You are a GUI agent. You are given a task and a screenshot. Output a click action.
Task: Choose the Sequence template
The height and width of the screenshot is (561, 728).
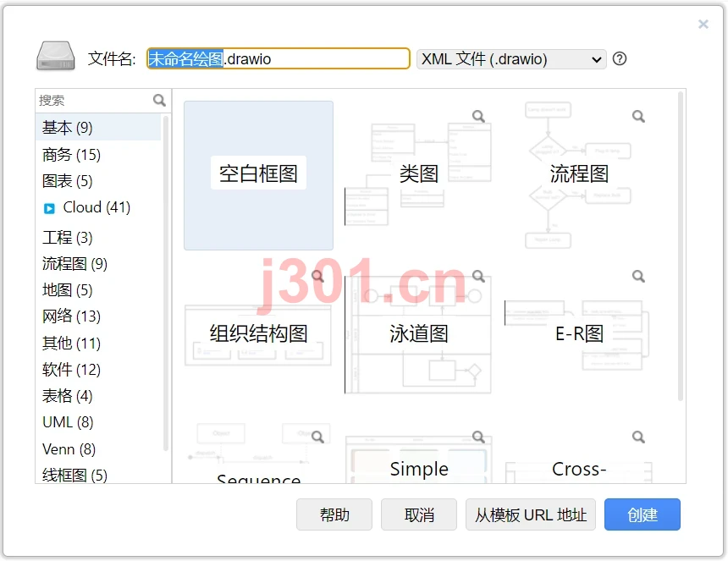258,453
